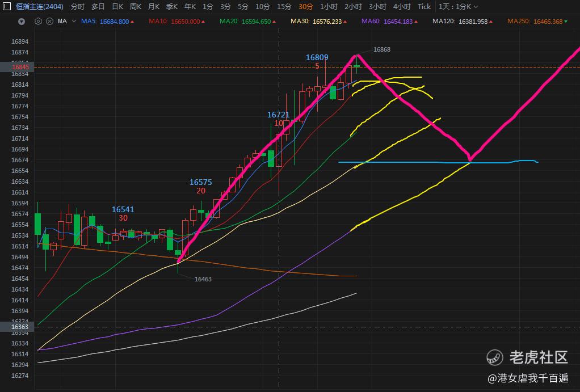
Task: Click the low label 16463
Action: coord(203,279)
